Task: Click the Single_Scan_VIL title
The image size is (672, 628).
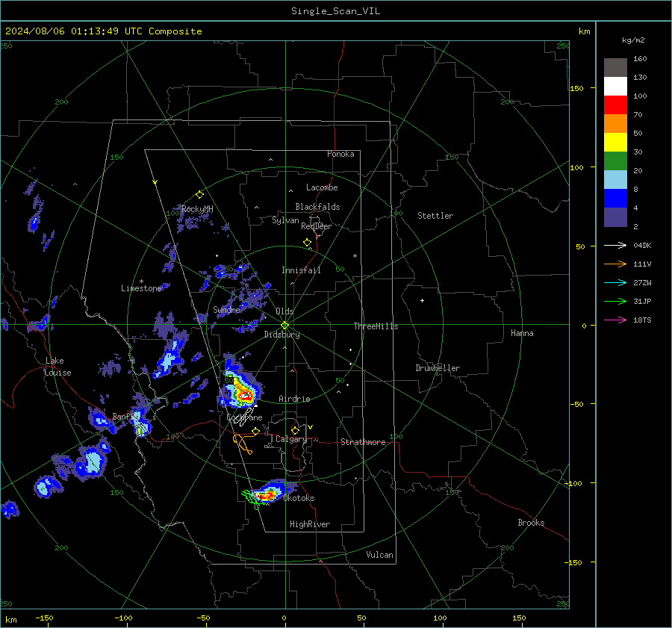Action: pyautogui.click(x=335, y=11)
